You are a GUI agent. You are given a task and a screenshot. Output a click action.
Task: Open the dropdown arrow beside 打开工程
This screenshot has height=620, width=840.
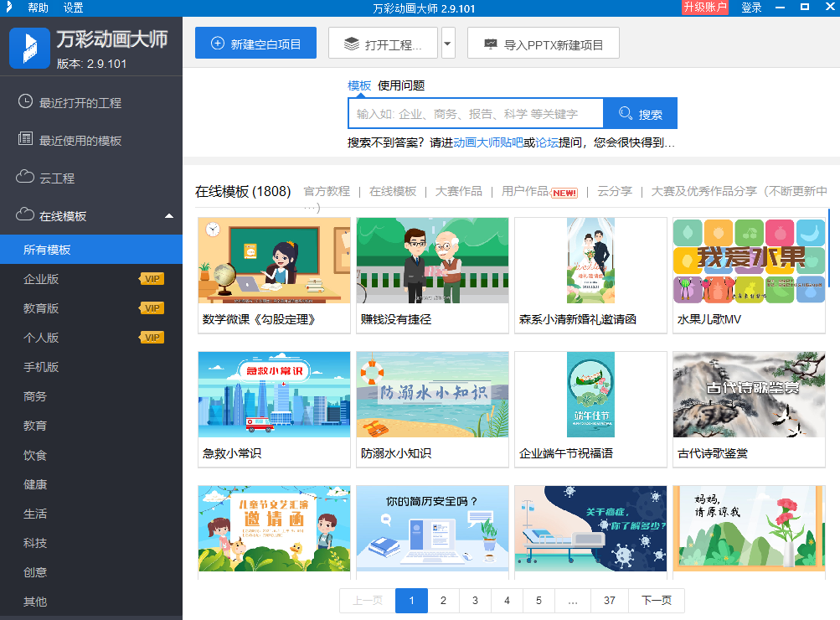click(447, 43)
